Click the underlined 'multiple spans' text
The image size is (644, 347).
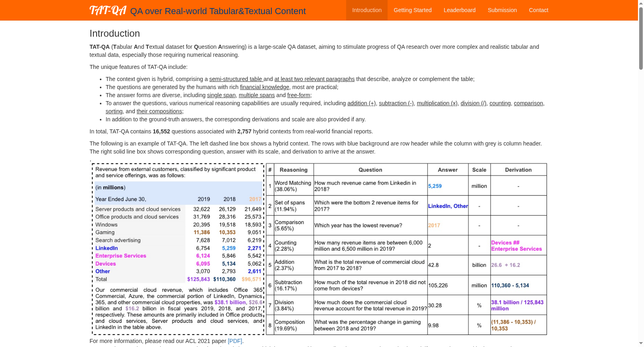(257, 95)
